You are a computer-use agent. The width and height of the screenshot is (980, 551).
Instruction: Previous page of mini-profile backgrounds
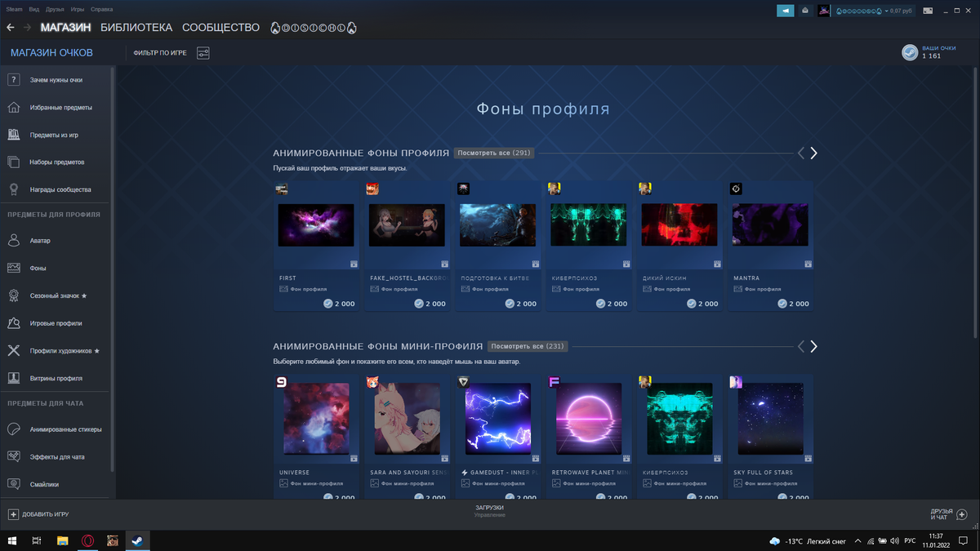pos(801,346)
